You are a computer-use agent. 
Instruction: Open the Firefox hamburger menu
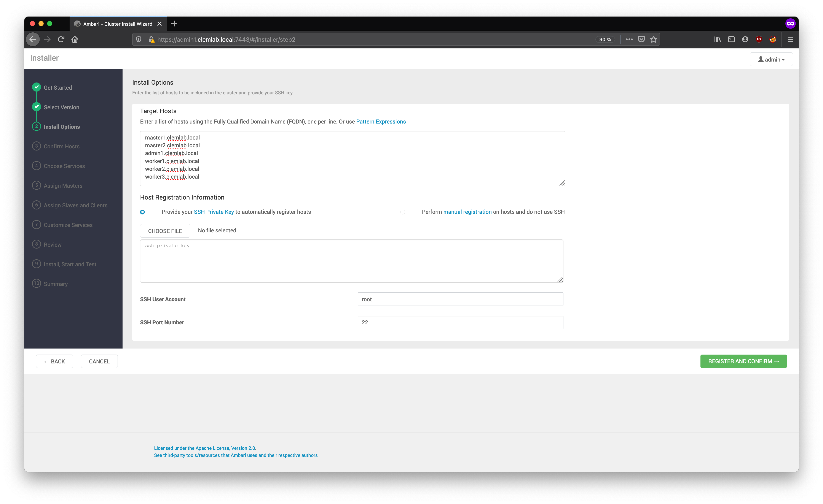790,39
